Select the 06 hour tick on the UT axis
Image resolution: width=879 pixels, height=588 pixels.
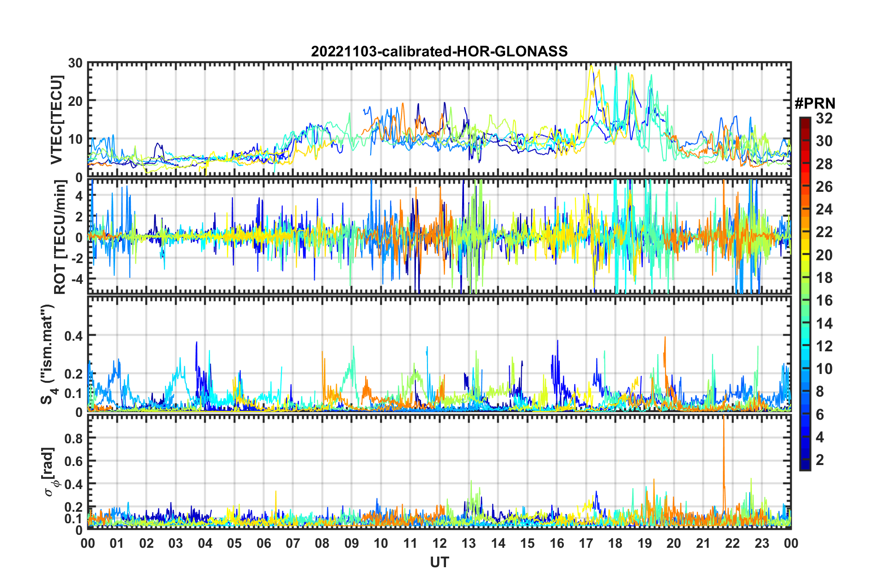click(x=264, y=543)
